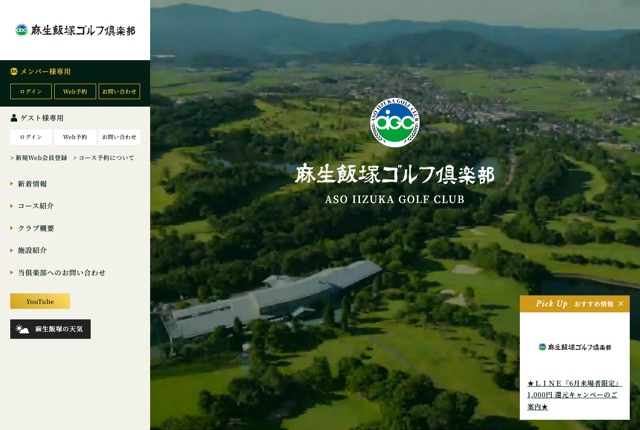
Task: Click the arrow beside 施設紹介
Action: coord(12,250)
